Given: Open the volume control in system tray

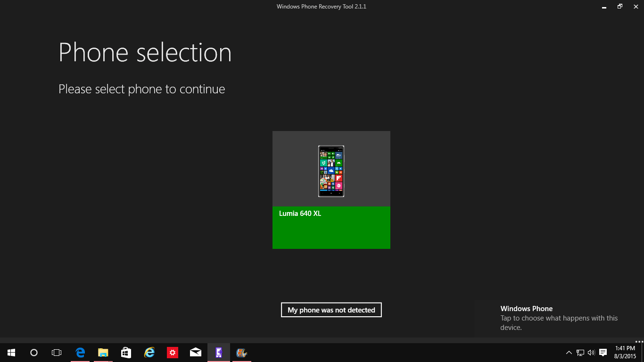Looking at the screenshot, I should pos(591,352).
